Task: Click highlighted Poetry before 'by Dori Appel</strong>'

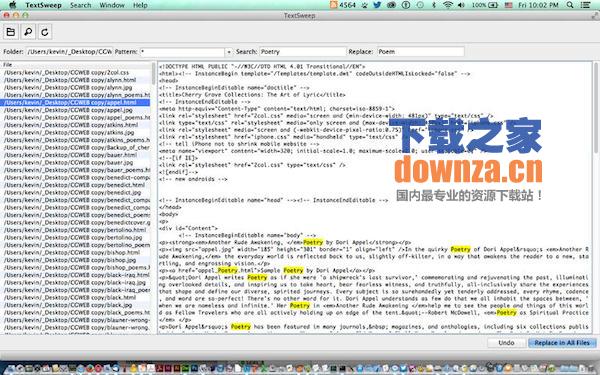Action: pos(313,242)
